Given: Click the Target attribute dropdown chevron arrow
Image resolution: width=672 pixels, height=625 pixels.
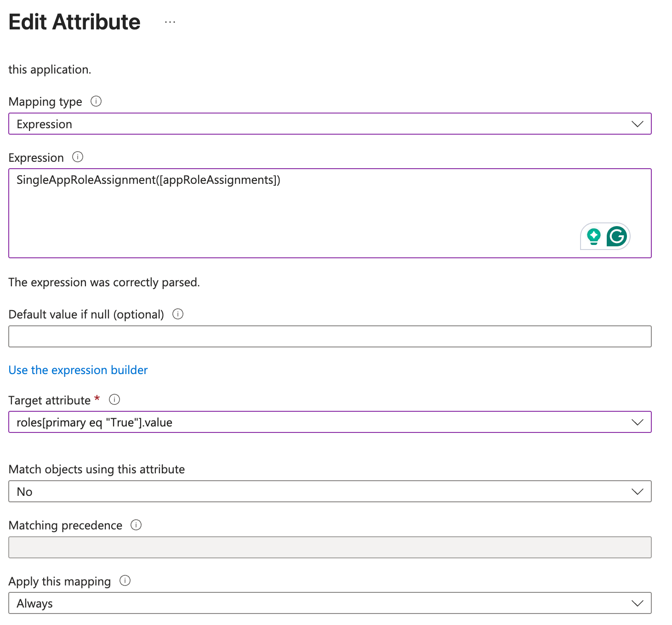Looking at the screenshot, I should click(x=638, y=422).
